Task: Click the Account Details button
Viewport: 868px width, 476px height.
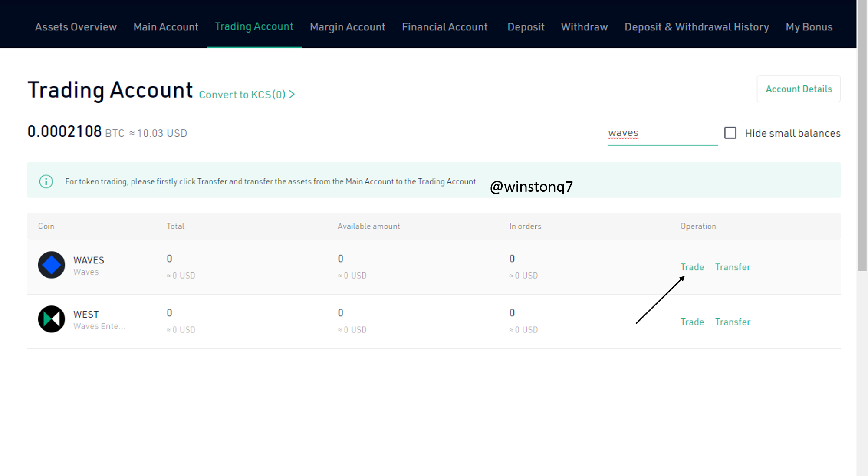Action: click(799, 89)
